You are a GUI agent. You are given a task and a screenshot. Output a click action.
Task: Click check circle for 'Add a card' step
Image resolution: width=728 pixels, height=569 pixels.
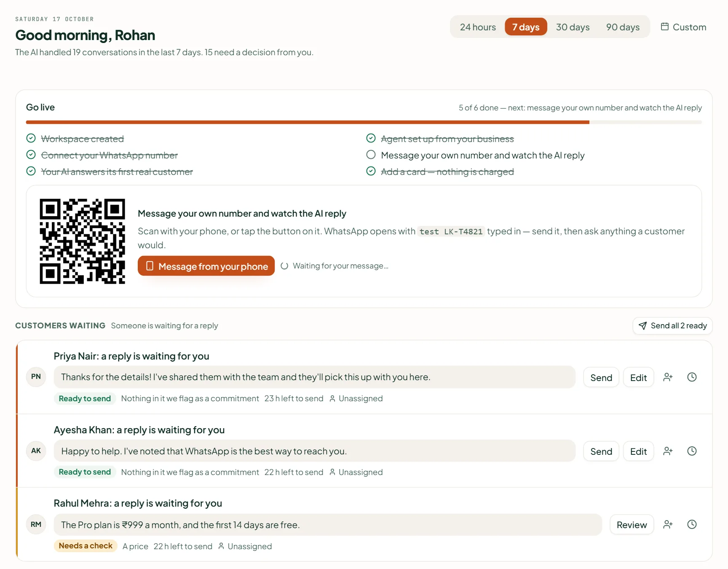[x=371, y=171]
